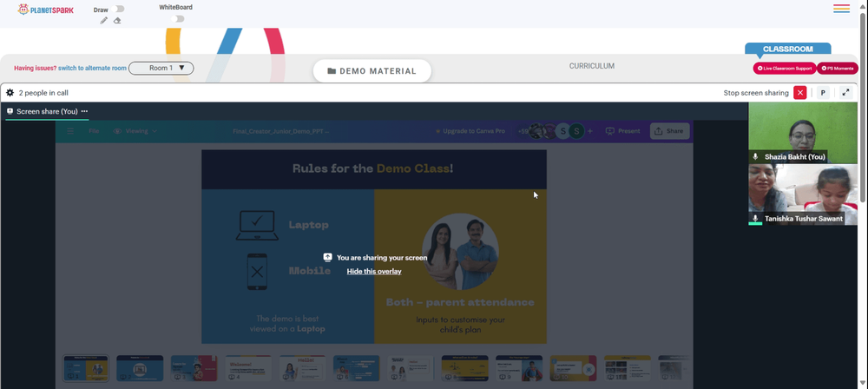The height and width of the screenshot is (389, 868).
Task: Select slide thumbnail 3
Action: coord(194,368)
